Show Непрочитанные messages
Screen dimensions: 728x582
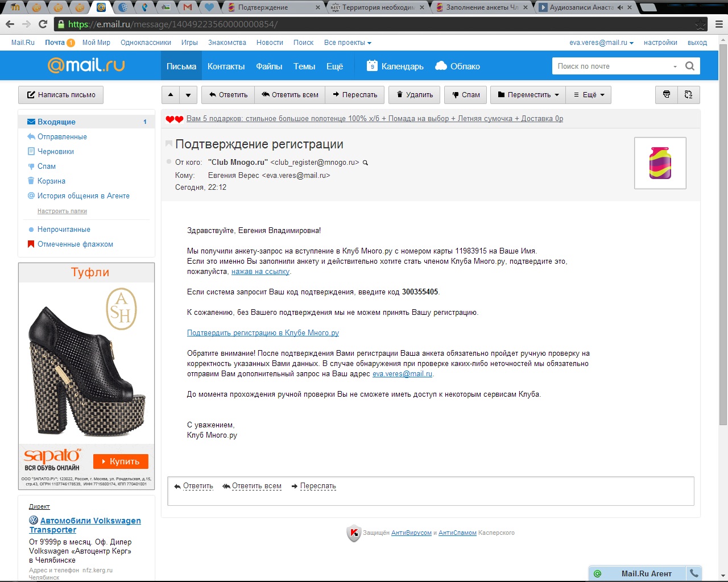point(64,229)
